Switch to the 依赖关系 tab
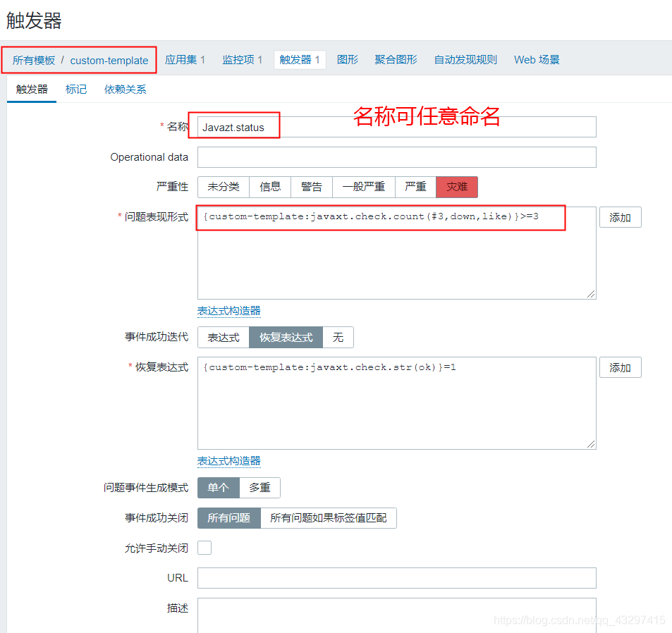Image resolution: width=672 pixels, height=633 pixels. tap(125, 90)
